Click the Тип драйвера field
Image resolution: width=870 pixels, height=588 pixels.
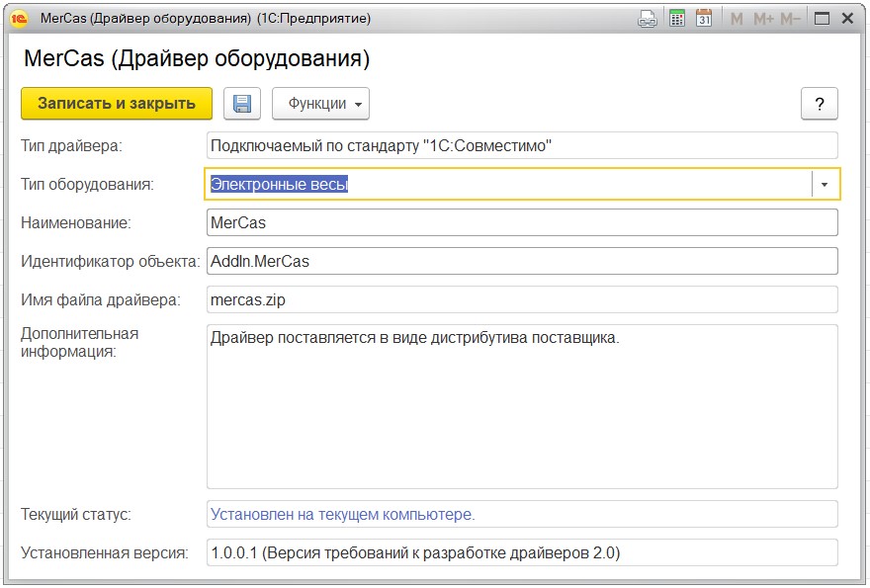tap(522, 145)
